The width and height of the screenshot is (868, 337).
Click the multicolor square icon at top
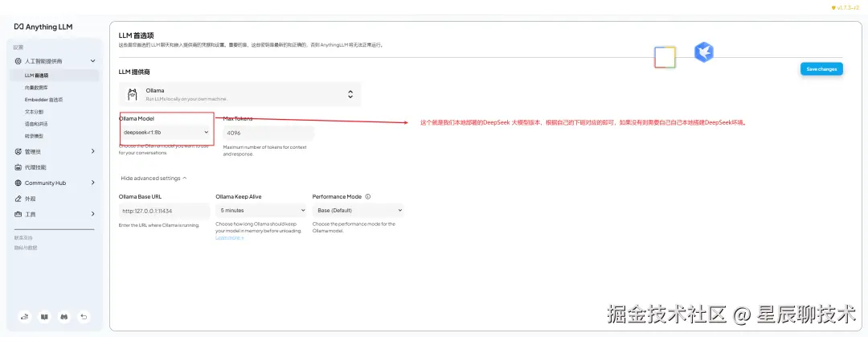(665, 57)
